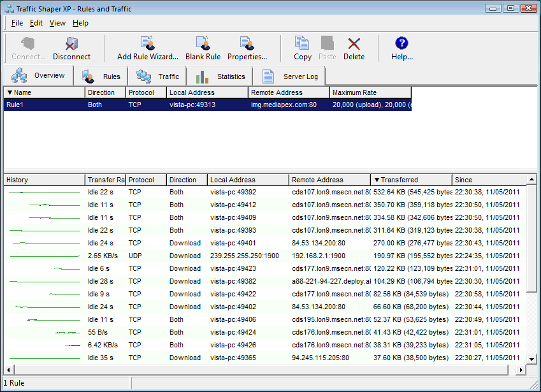Delete the selected rule using toolbar
541x392 pixels.
click(x=354, y=48)
